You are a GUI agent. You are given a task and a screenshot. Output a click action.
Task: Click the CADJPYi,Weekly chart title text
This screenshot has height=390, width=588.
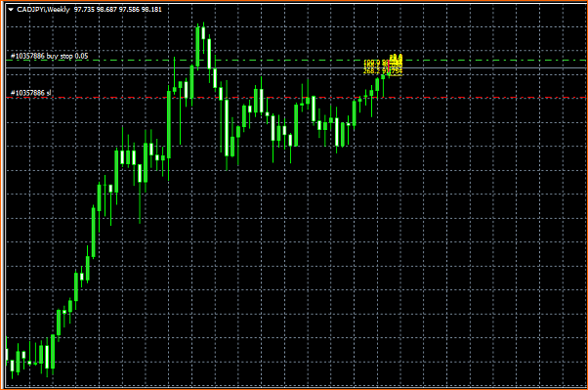(x=44, y=10)
